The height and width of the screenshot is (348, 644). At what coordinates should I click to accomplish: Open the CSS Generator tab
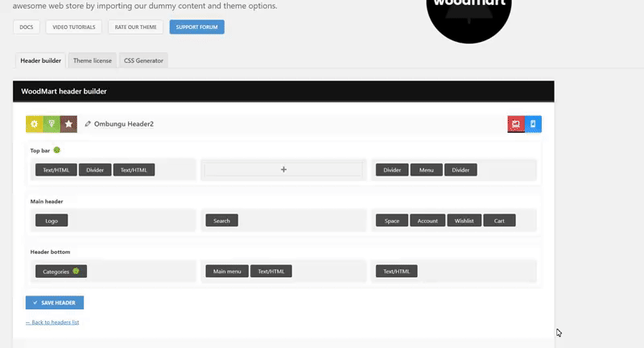point(143,60)
